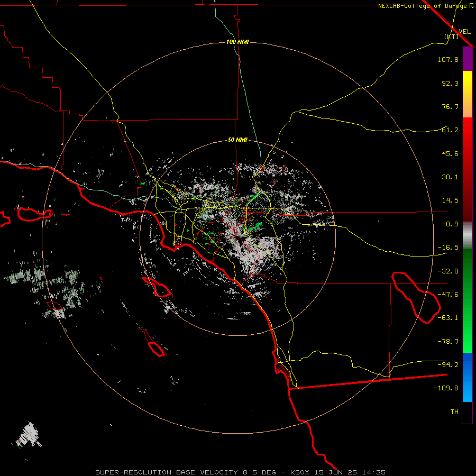
Task: Pick the red segment of the velocity color bar
Action: pos(467,169)
